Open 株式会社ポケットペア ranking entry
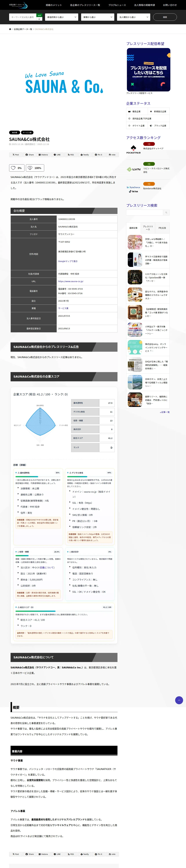 tap(153, 149)
